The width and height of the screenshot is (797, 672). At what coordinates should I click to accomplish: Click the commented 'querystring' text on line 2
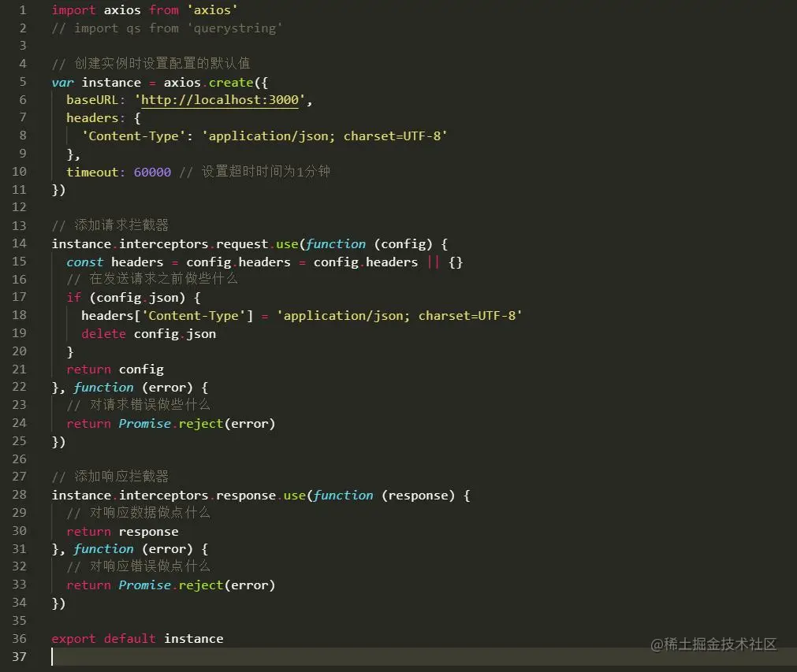click(x=235, y=28)
